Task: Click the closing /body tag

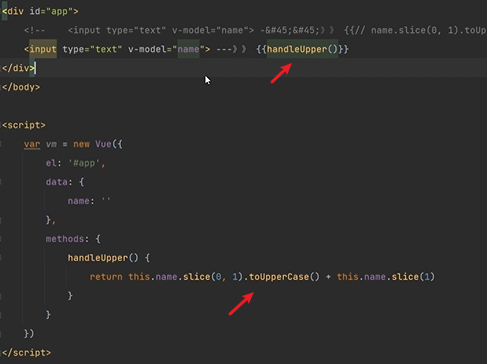Action: point(21,87)
